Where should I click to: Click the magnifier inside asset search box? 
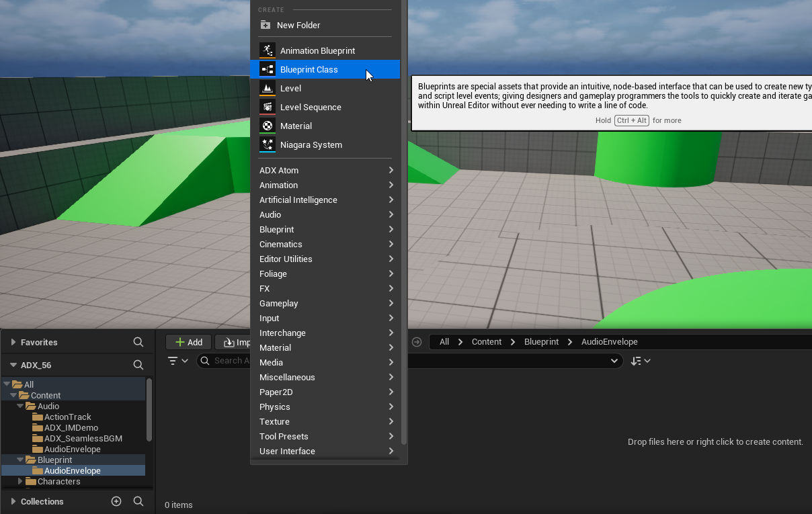(206, 361)
